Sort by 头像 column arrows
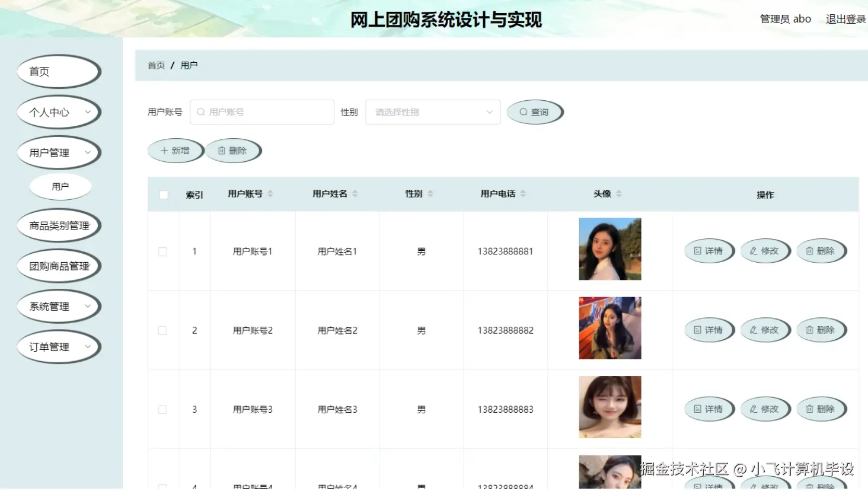Viewport: 868px width, 491px height. coord(619,194)
